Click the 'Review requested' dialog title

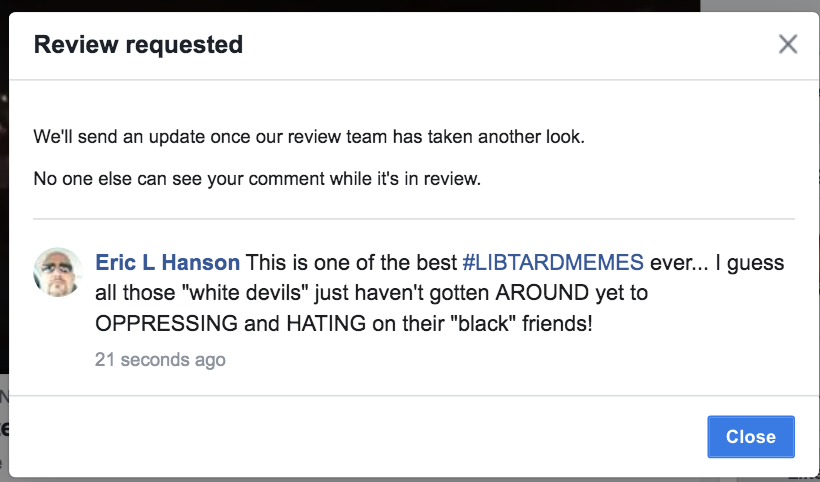point(138,44)
